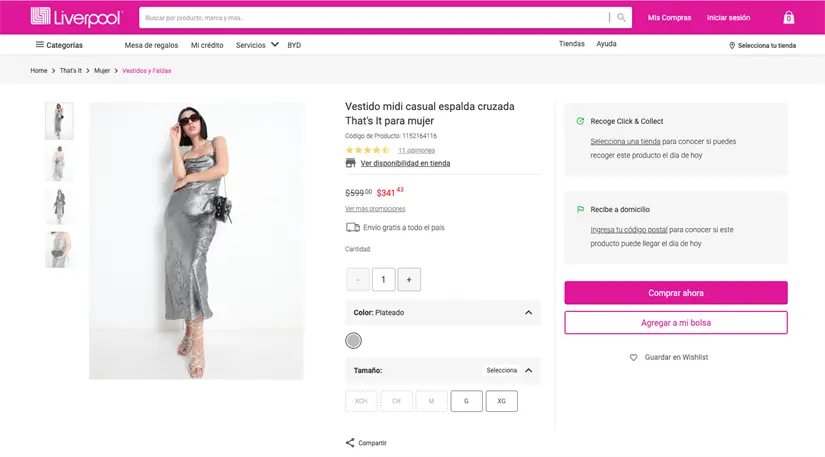Viewport: 825px width, 457px height.
Task: Open Mi crédito menu item
Action: [207, 45]
